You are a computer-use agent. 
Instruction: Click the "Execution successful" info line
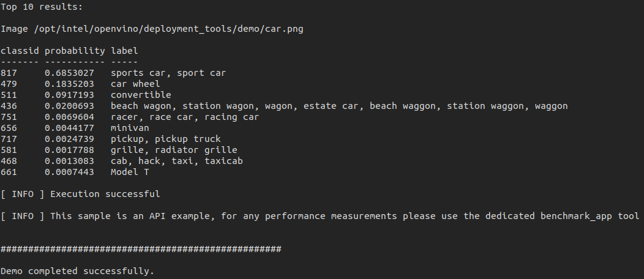tap(105, 194)
